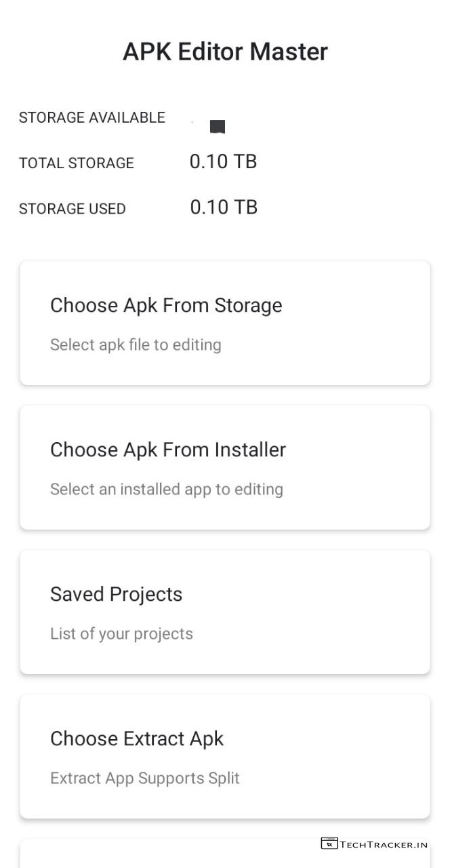This screenshot has height=868, width=450.
Task: Tap the dark icon beside Storage Available
Action: click(217, 126)
